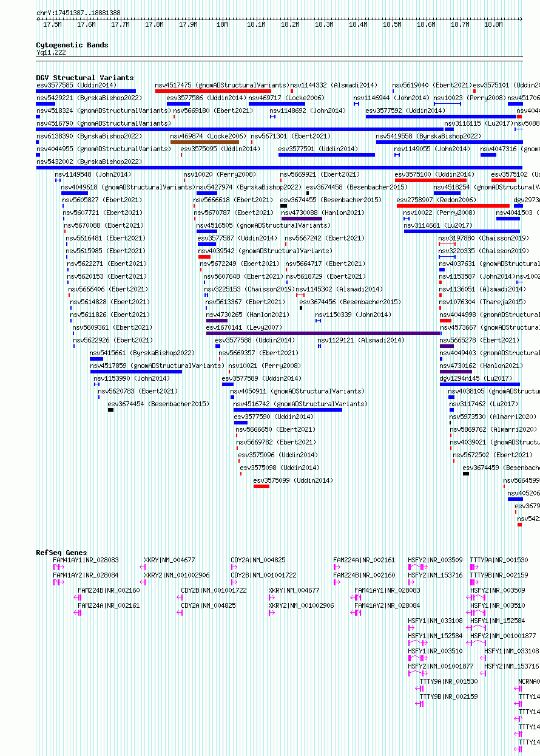Select variant esv3575100 (Uddin2014)
The image size is (540, 756).
coord(434,174)
